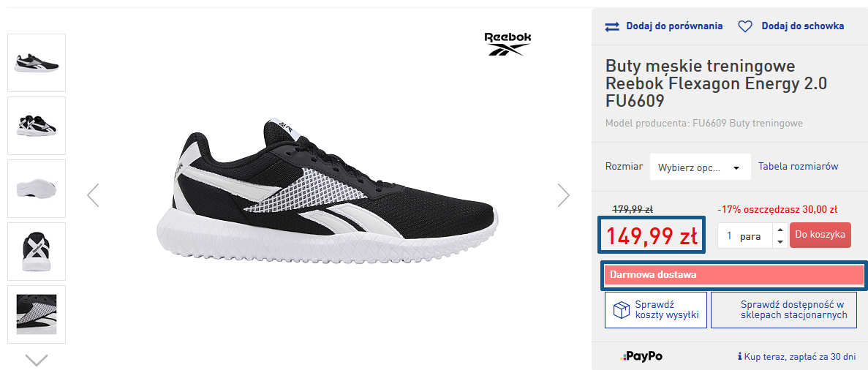
Task: Open Tabela rozmiarów size chart link
Action: 798,167
